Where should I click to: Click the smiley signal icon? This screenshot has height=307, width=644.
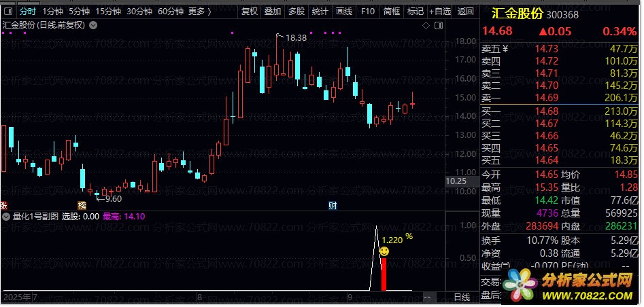[384, 251]
